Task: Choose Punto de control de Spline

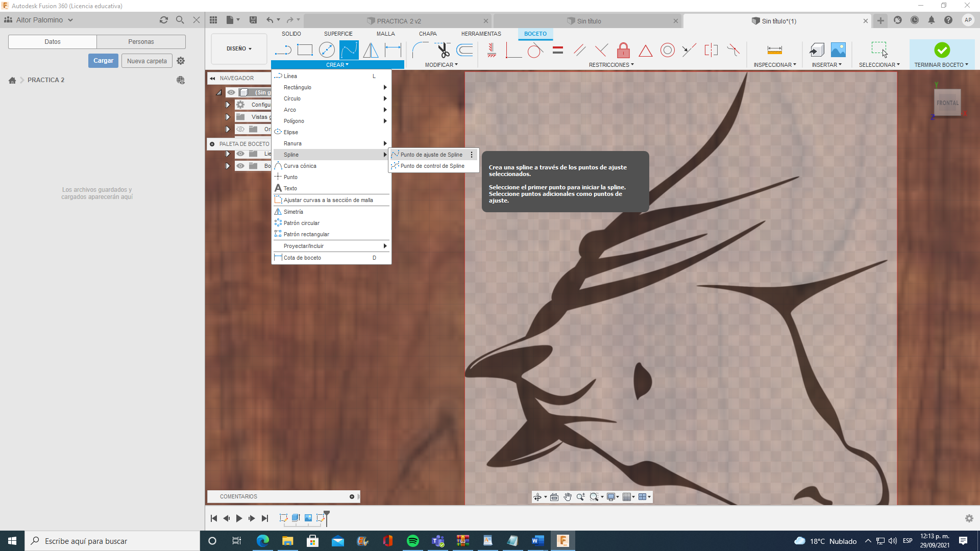Action: (x=433, y=166)
